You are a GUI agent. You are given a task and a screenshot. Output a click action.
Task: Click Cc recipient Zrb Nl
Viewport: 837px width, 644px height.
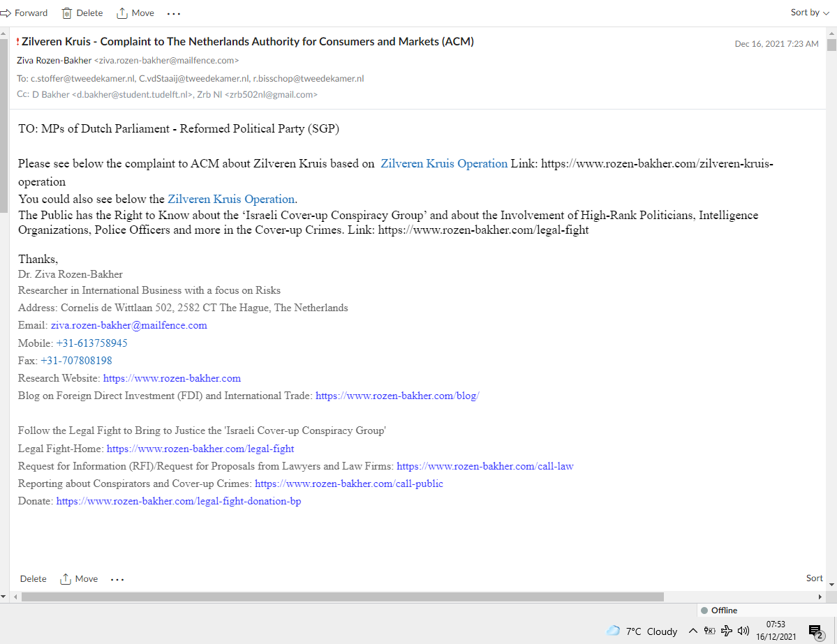(258, 94)
